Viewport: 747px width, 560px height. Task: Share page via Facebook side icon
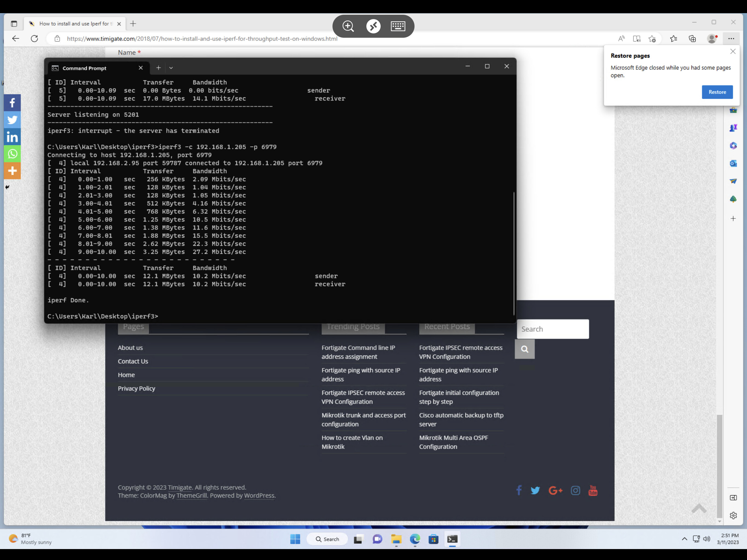tap(12, 103)
